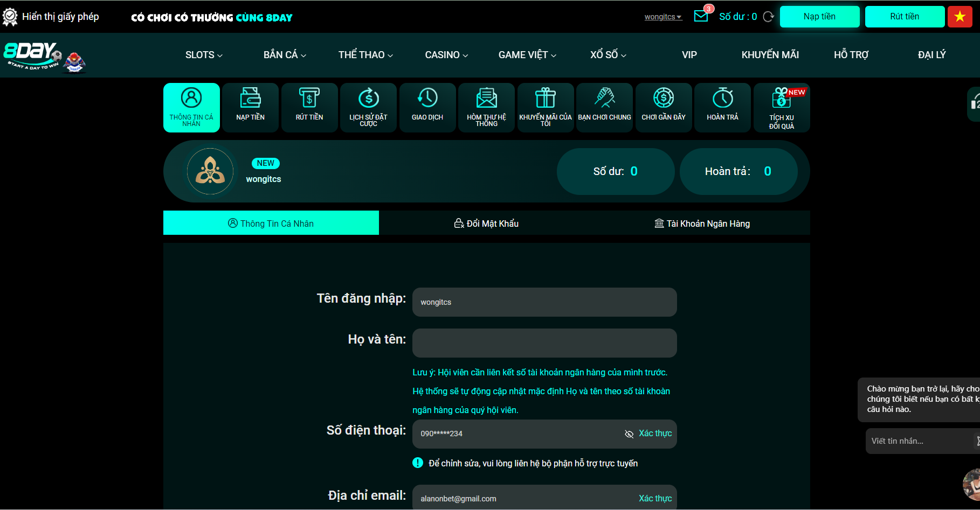Image resolution: width=980 pixels, height=510 pixels.
Task: Refresh the balance with the reload icon
Action: tap(769, 17)
